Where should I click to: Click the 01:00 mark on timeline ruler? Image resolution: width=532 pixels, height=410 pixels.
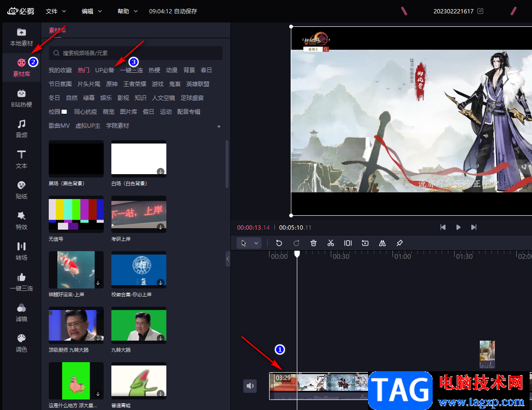[402, 256]
